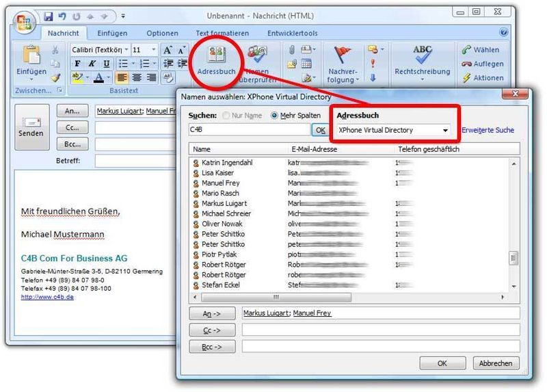Copy selection with the copy icon
547x392 pixels.
click(x=55, y=64)
